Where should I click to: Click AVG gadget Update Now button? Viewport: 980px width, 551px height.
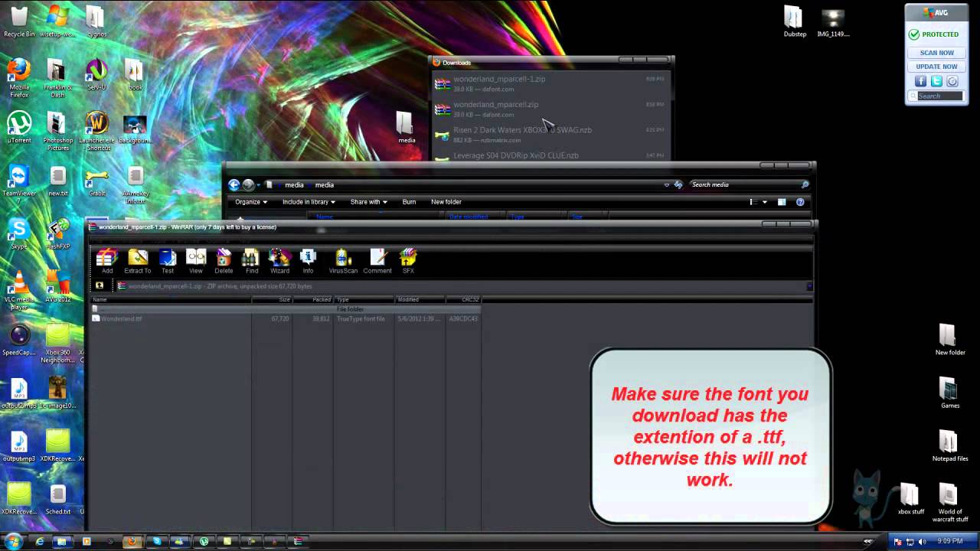(x=936, y=67)
